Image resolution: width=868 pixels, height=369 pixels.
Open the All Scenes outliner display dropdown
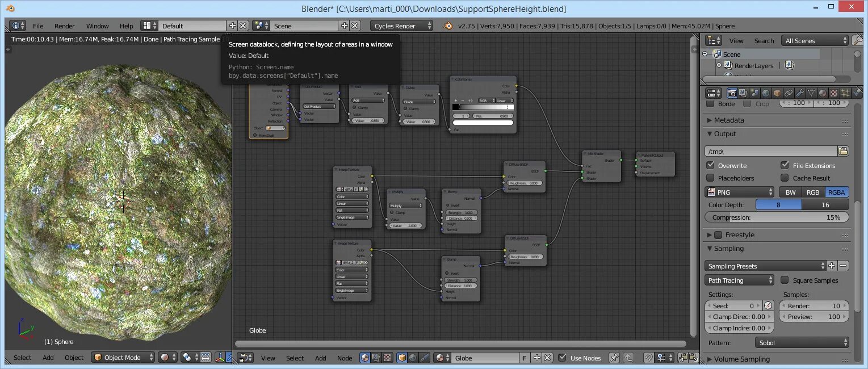(x=815, y=40)
